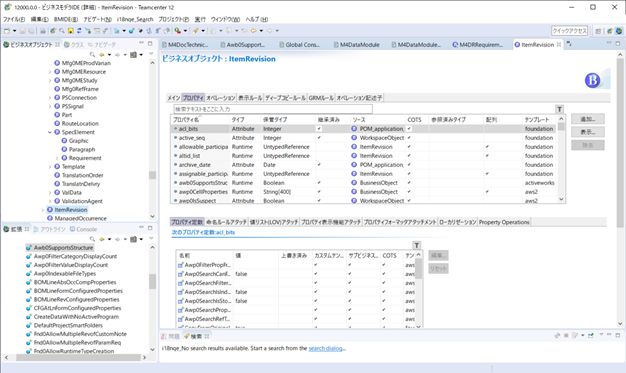Open the New wizard dropdown arrow
The image size is (626, 373).
[14, 31]
